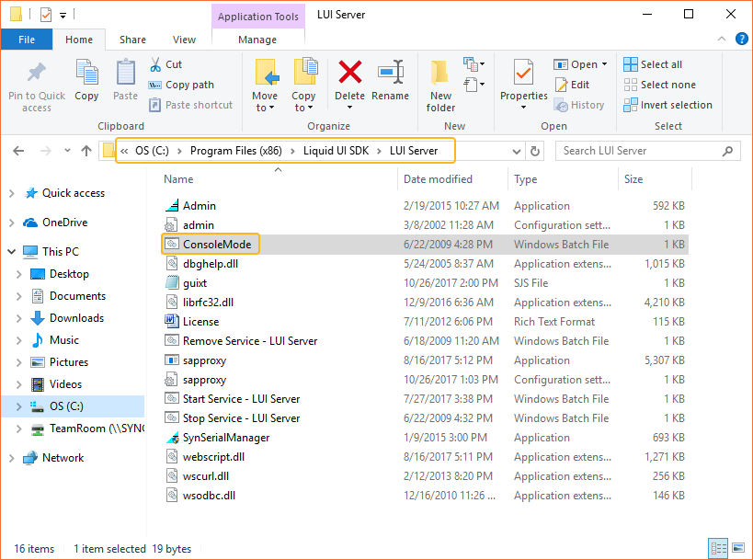Click Program Files (x86) in the address path
Image resolution: width=753 pixels, height=560 pixels.
pyautogui.click(x=235, y=151)
